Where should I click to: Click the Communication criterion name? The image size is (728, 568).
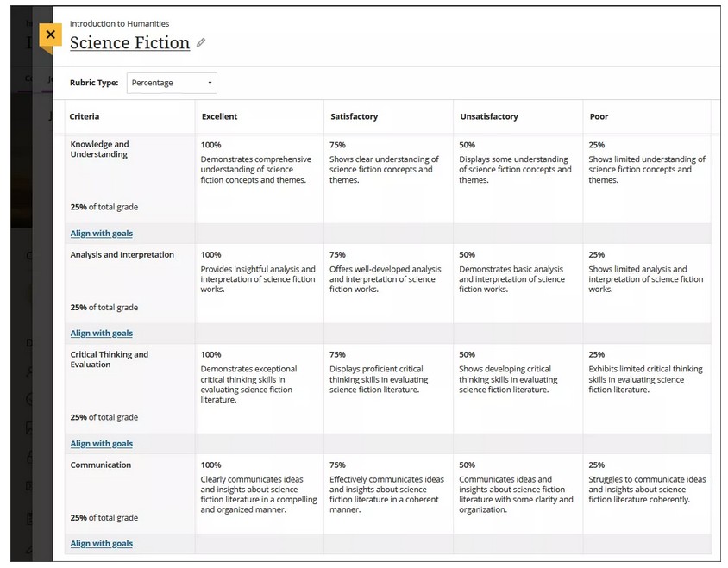(101, 465)
